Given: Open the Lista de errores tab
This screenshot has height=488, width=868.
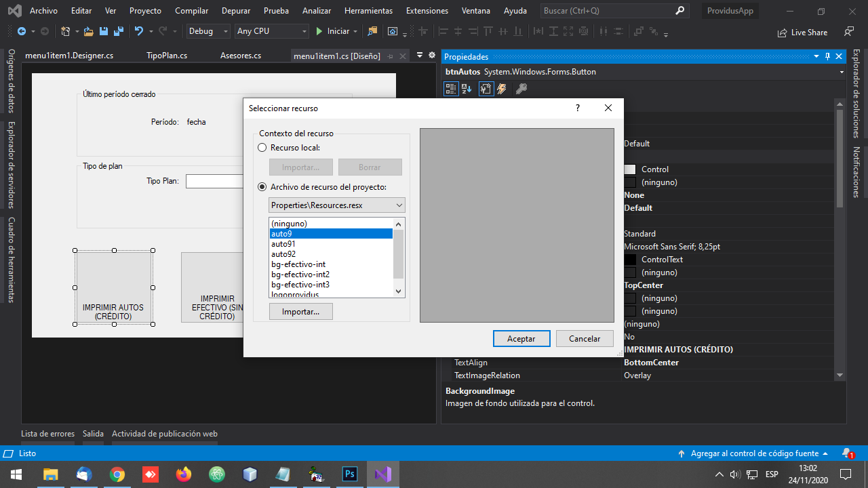Looking at the screenshot, I should tap(47, 434).
